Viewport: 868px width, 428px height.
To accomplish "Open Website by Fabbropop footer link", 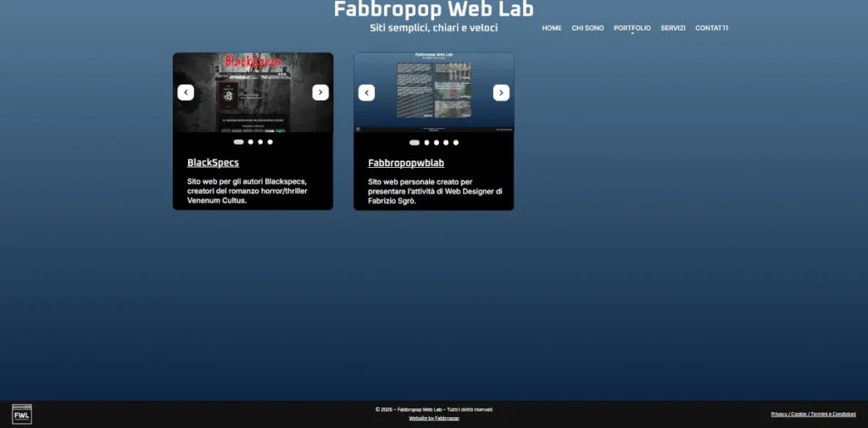I will coord(434,418).
